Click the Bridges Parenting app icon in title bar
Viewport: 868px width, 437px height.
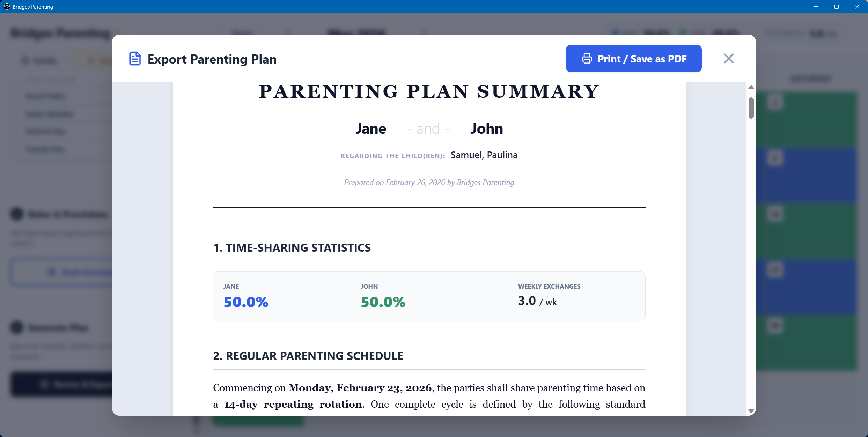[7, 7]
